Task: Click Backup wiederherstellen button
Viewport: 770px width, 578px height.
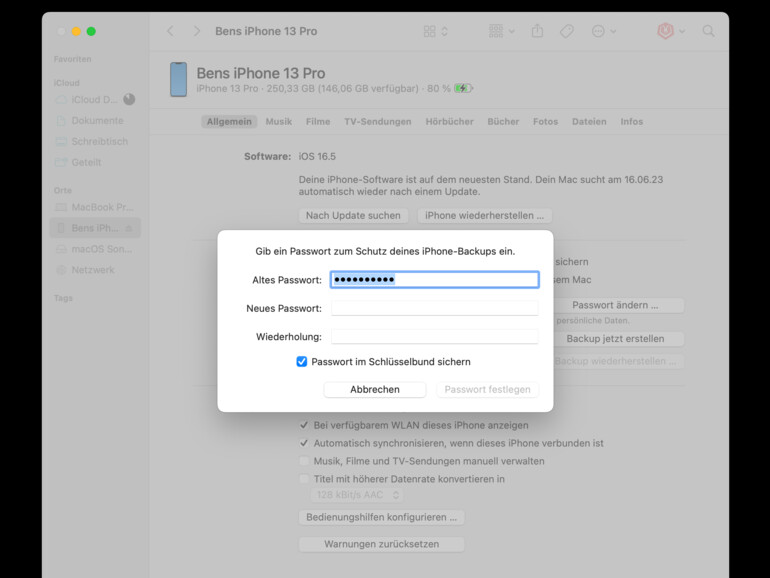Action: [x=618, y=361]
